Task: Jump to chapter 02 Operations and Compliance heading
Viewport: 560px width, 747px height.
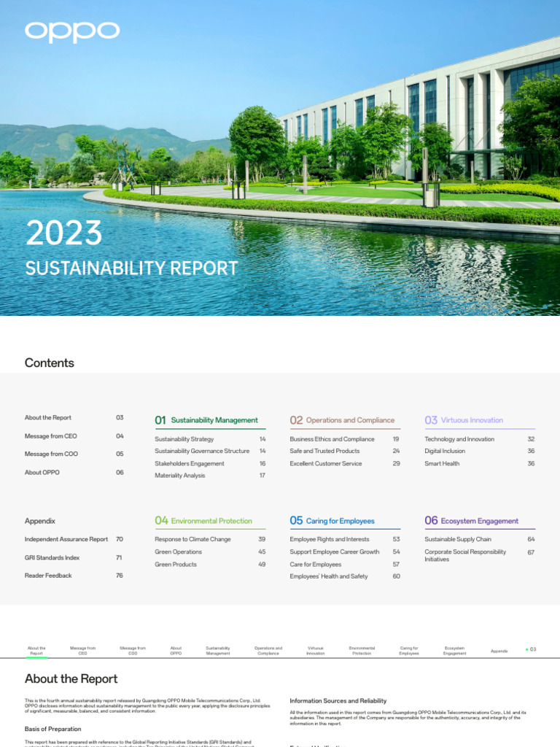Action: [342, 420]
